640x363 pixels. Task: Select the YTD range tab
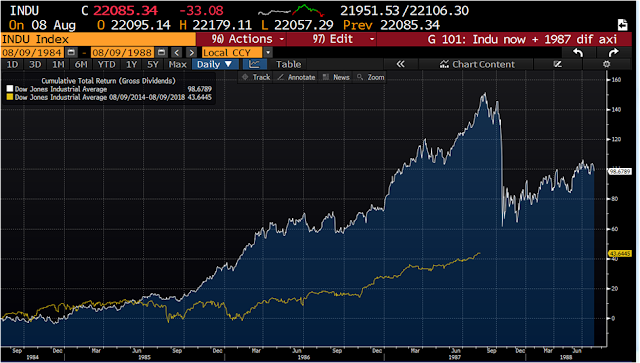coord(107,64)
